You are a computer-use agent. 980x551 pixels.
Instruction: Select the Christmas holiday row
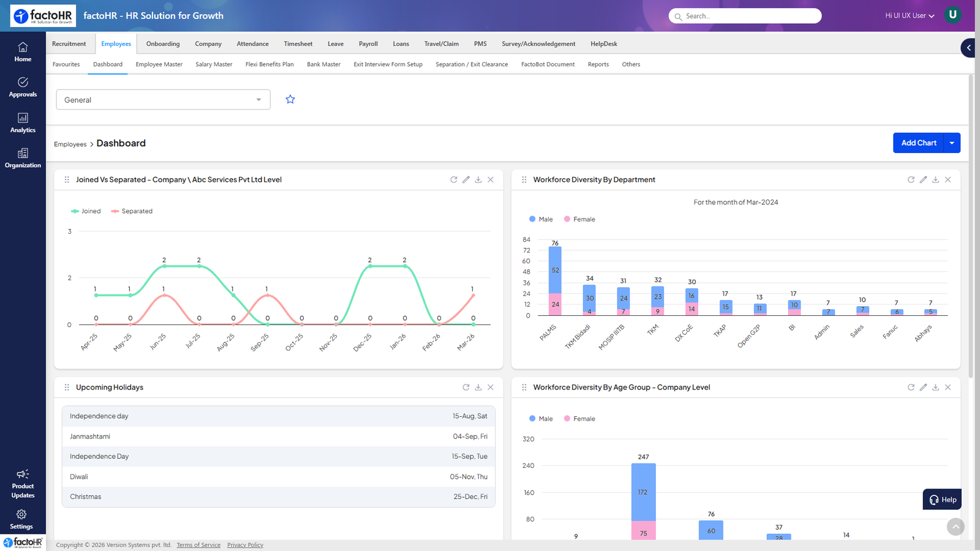point(279,497)
